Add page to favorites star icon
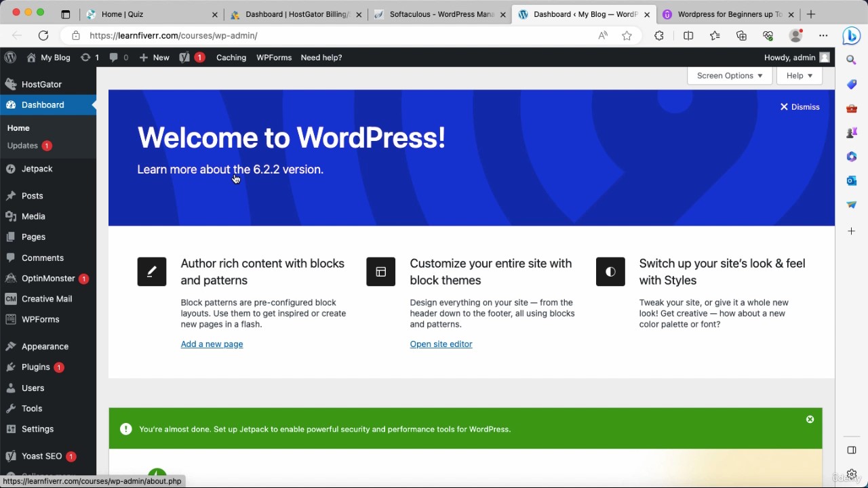The height and width of the screenshot is (488, 868). click(x=627, y=35)
